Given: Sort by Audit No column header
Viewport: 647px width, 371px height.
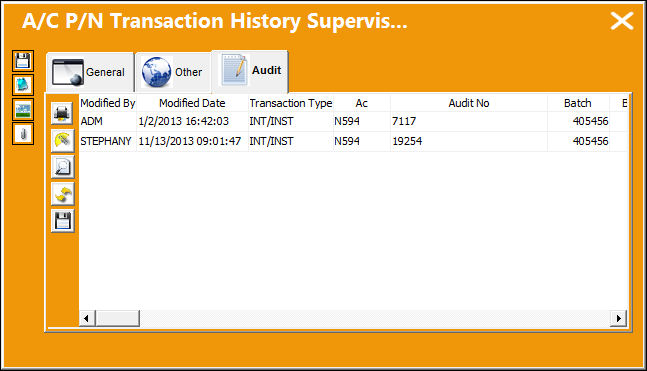Looking at the screenshot, I should pyautogui.click(x=469, y=103).
